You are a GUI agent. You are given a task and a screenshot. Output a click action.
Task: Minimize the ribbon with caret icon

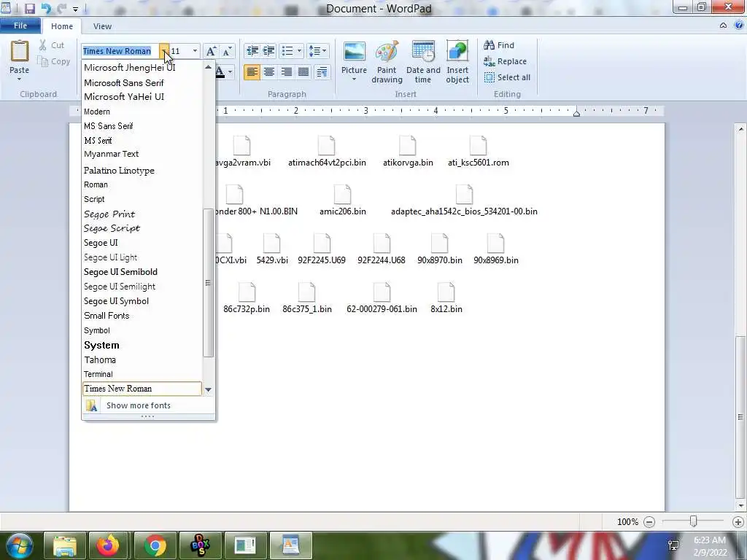pos(723,26)
